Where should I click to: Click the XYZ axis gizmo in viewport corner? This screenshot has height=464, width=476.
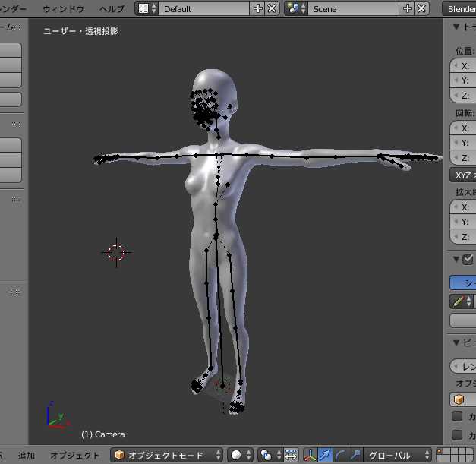(x=58, y=415)
